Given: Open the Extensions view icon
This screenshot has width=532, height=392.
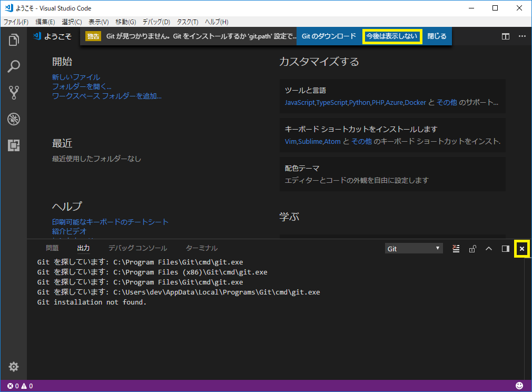Looking at the screenshot, I should [14, 145].
